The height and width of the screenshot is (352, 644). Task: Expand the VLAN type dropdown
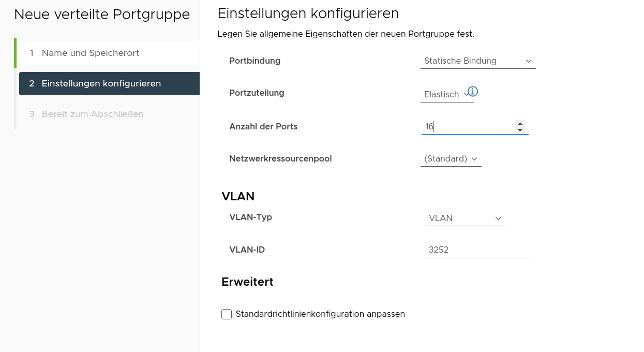[x=465, y=218]
